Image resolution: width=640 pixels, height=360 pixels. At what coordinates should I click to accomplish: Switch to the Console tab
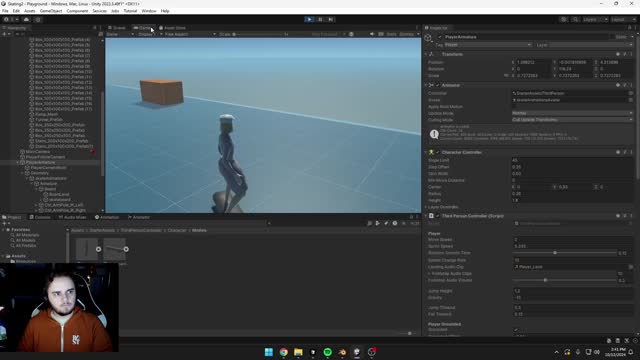40,217
